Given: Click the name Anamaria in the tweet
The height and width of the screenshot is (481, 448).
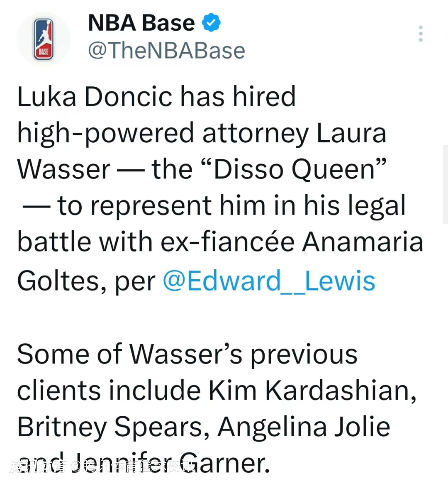Looking at the screenshot, I should pyautogui.click(x=363, y=242).
